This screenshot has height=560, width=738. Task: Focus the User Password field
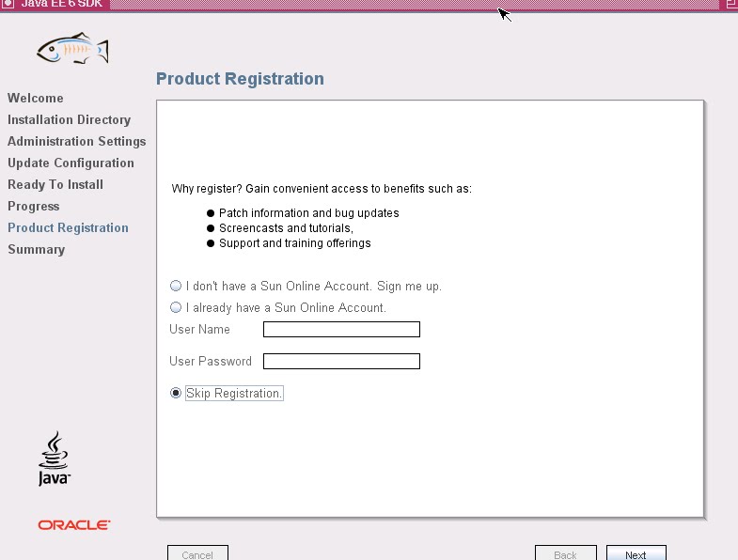pos(341,362)
